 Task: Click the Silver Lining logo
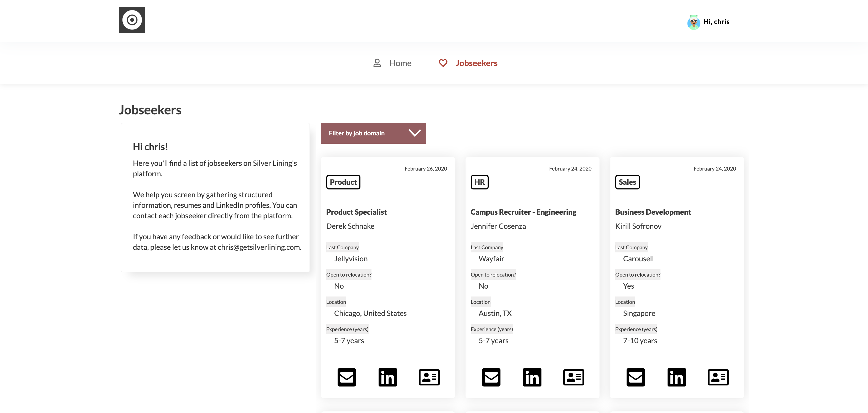click(132, 20)
